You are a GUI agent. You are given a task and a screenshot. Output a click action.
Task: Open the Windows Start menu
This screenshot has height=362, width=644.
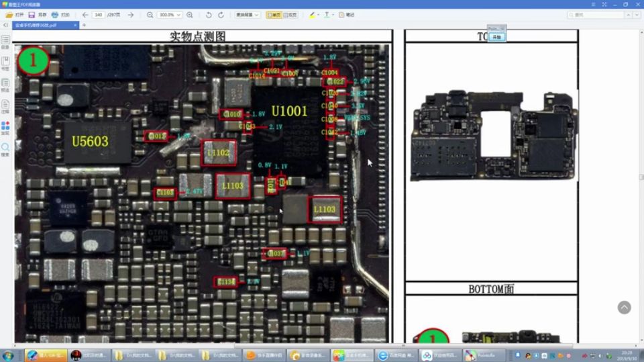(8, 355)
